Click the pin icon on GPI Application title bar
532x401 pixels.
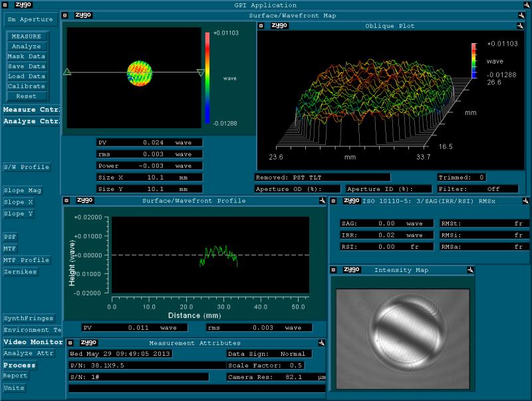click(525, 5)
